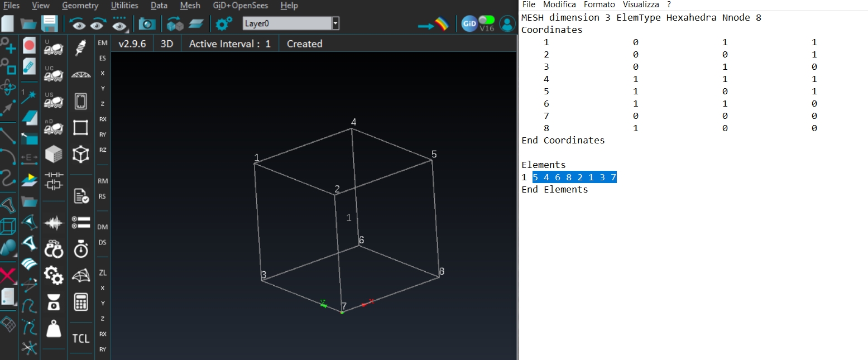
Task: Click the sound waveform records icon
Action: pyautogui.click(x=54, y=224)
